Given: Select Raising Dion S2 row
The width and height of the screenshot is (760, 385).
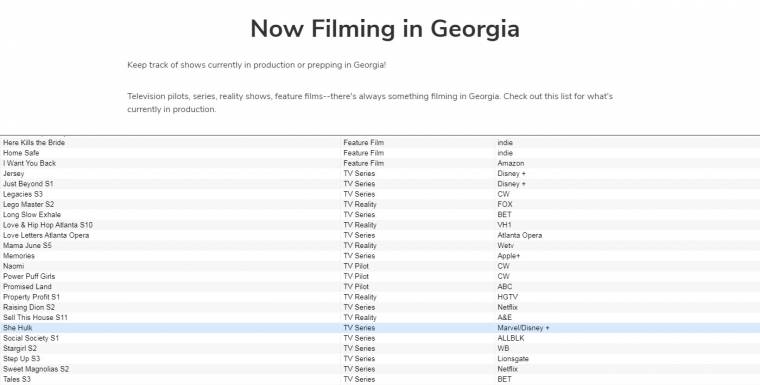Looking at the screenshot, I should (x=380, y=307).
